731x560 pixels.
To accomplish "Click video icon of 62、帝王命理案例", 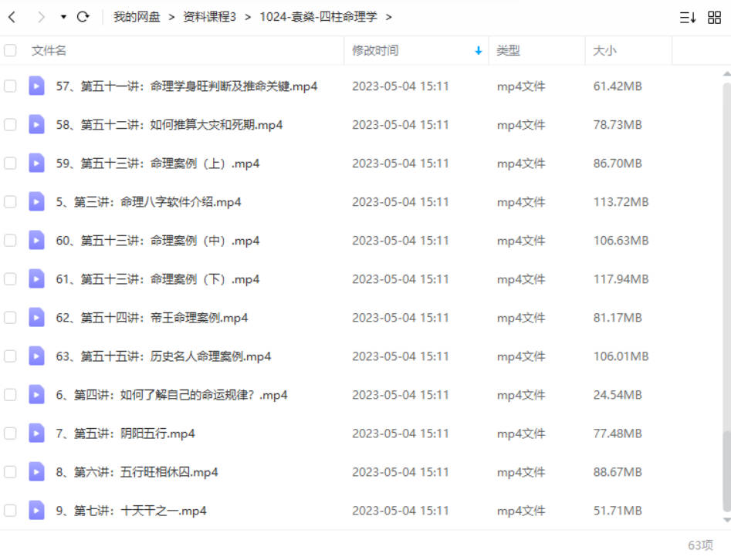I will [36, 318].
